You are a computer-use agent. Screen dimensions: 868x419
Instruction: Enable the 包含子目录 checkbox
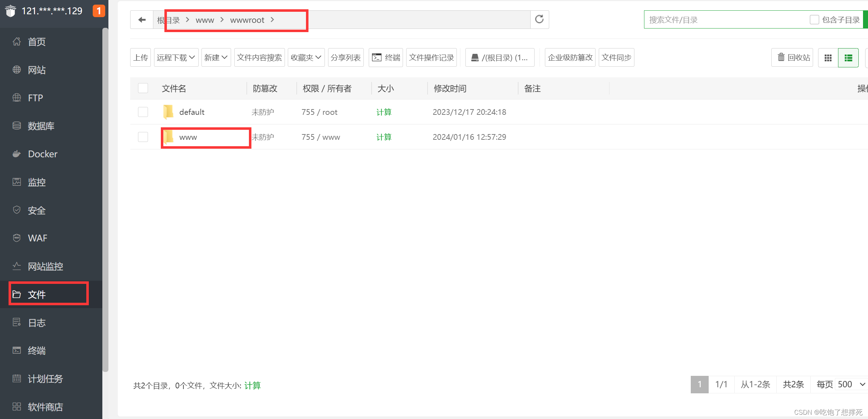(x=814, y=20)
